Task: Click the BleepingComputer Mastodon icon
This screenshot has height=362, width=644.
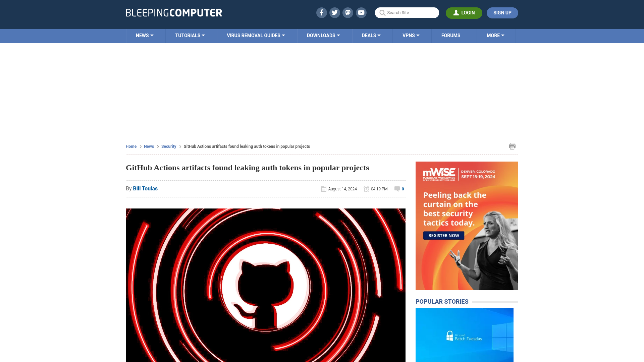Action: click(348, 12)
